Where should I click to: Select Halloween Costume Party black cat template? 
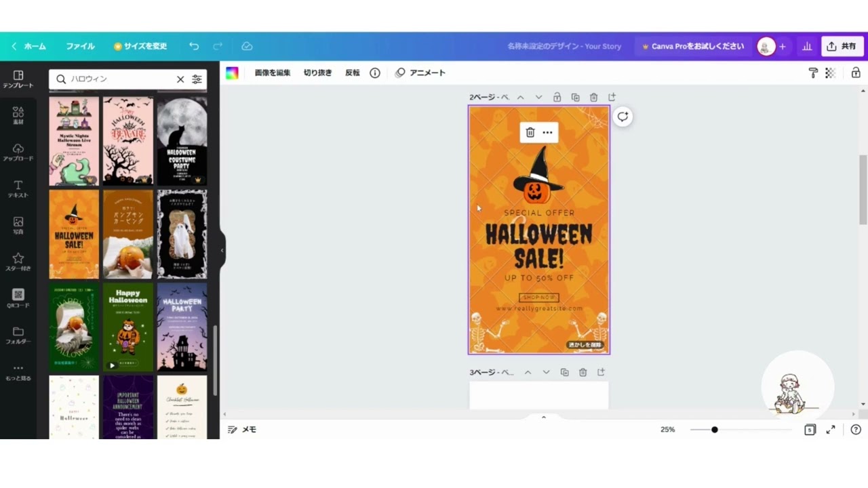click(x=182, y=141)
